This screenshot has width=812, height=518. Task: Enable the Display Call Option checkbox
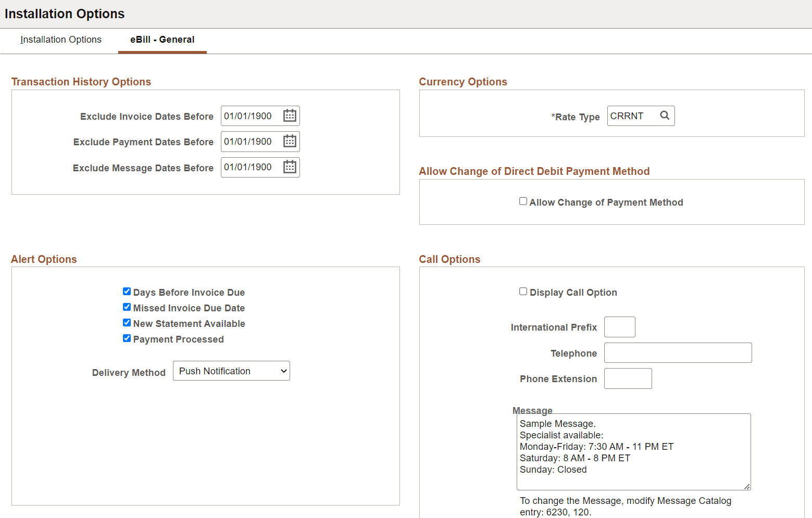coord(523,291)
